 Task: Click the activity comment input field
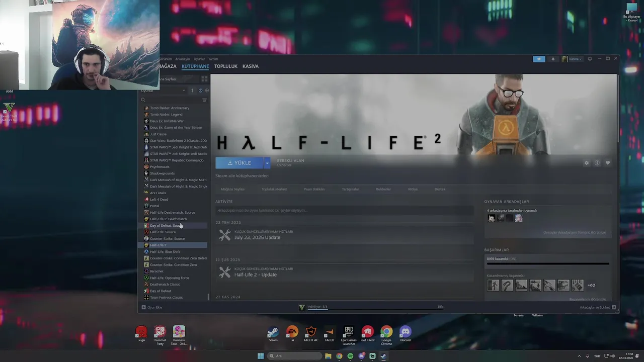[344, 211]
